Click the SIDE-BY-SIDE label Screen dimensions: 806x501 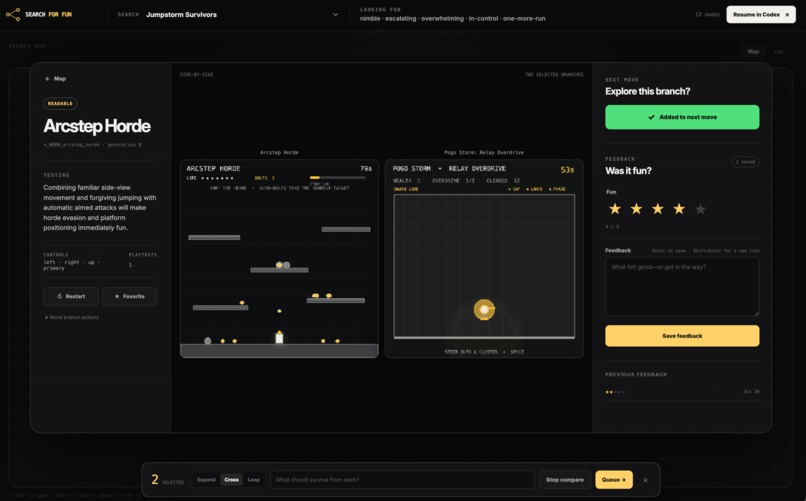pos(196,75)
